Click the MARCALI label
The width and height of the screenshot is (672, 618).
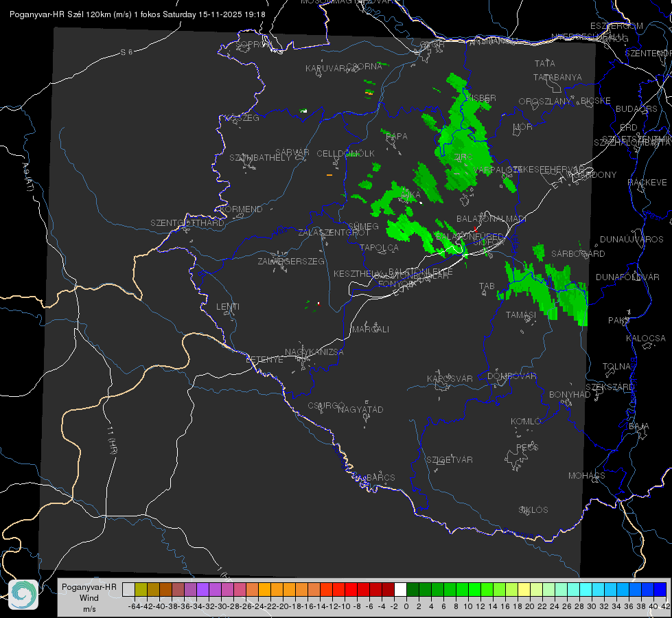(x=371, y=330)
